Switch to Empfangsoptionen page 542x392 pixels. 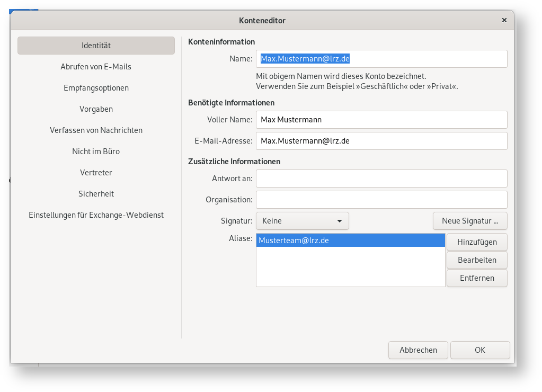tap(96, 88)
